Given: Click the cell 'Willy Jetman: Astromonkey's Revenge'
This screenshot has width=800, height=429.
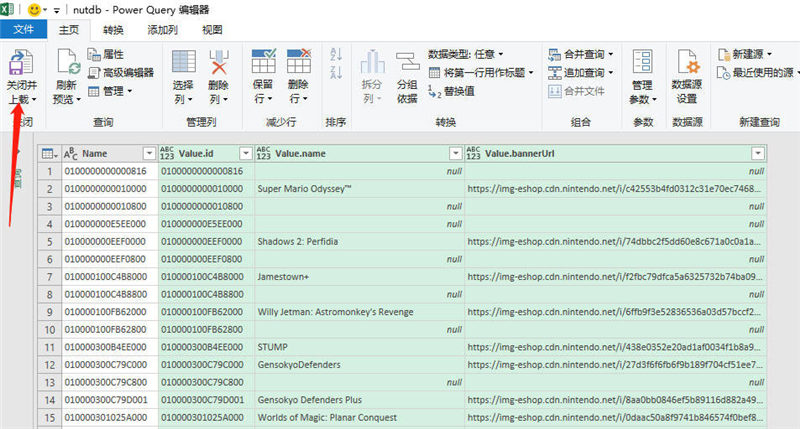Looking at the screenshot, I should tap(359, 312).
